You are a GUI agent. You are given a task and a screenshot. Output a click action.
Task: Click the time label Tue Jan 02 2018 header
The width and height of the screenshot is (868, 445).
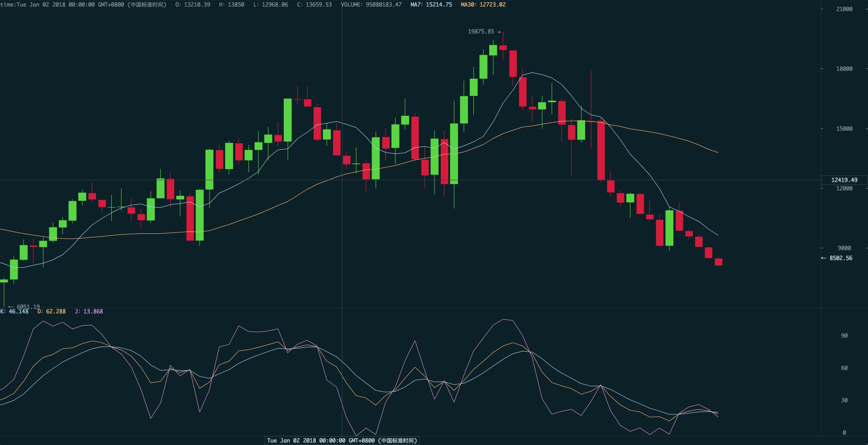(x=83, y=5)
